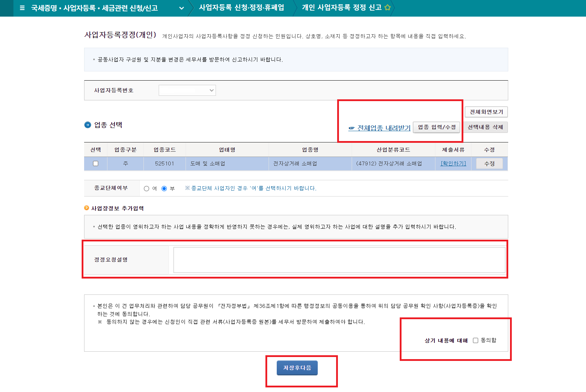Image resolution: width=586 pixels, height=392 pixels.
Task: Click the 업종명 cell 전자상거래 소매업
Action: pos(310,164)
